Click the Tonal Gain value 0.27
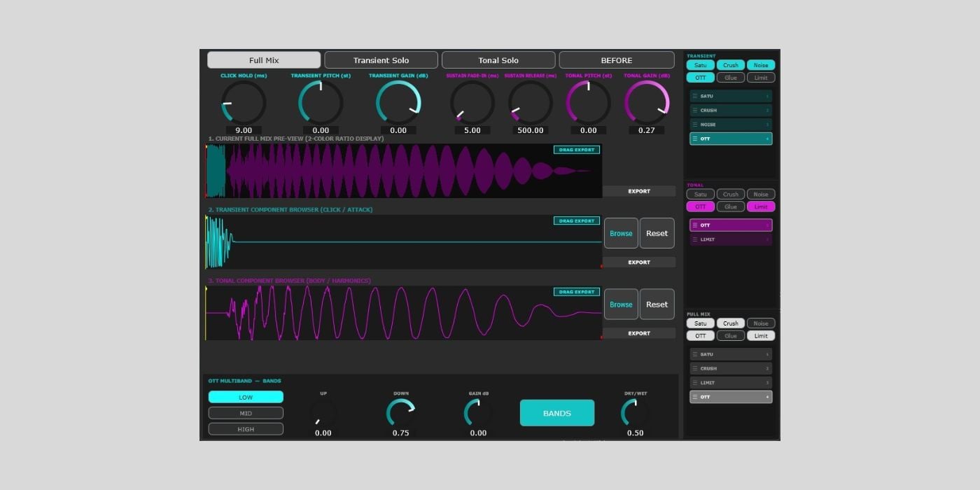This screenshot has height=490, width=980. click(x=647, y=130)
